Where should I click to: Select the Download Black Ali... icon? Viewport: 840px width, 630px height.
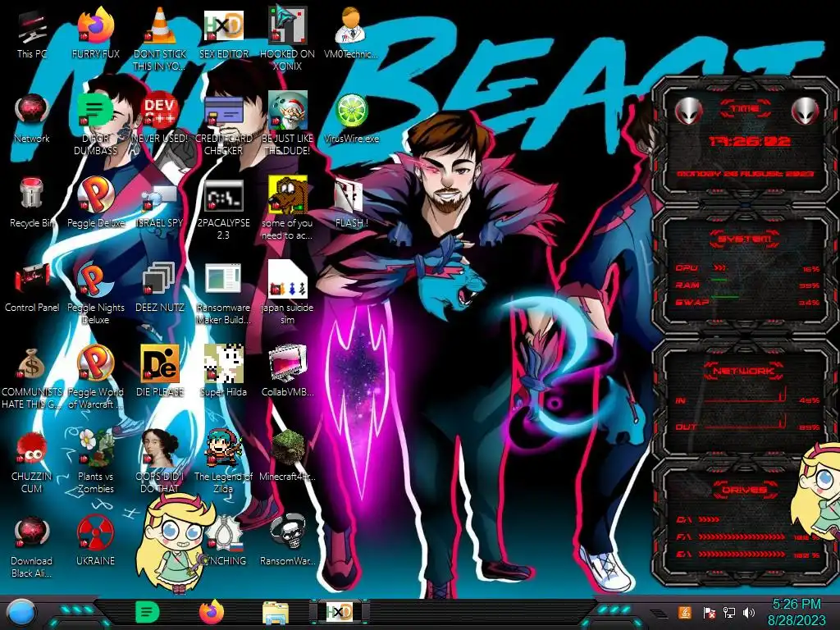pyautogui.click(x=32, y=547)
